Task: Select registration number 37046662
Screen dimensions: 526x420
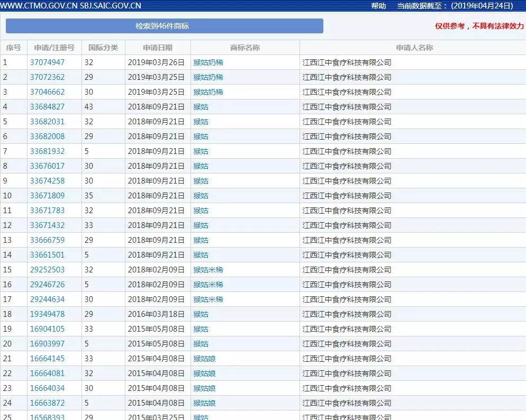Action: [x=47, y=92]
